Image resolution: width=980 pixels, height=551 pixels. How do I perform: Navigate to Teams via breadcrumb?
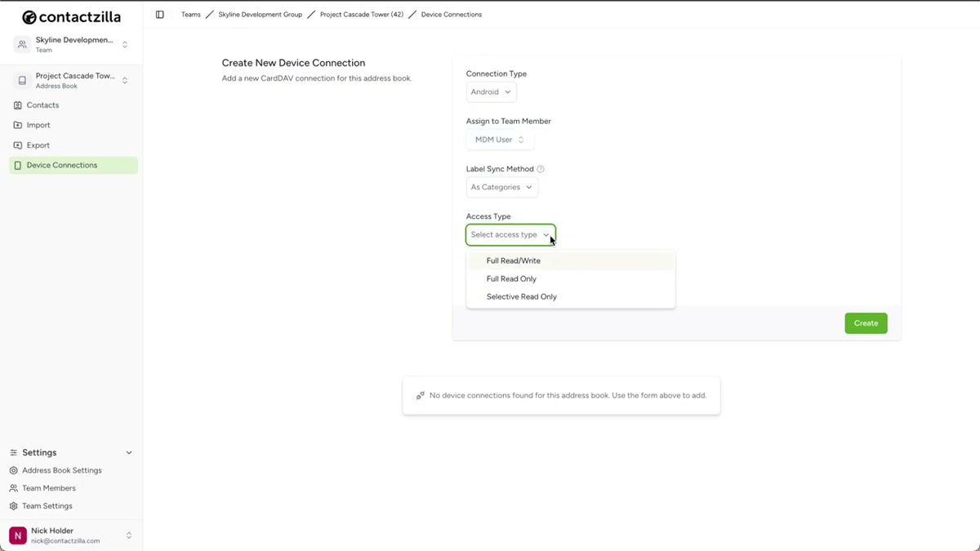(190, 14)
